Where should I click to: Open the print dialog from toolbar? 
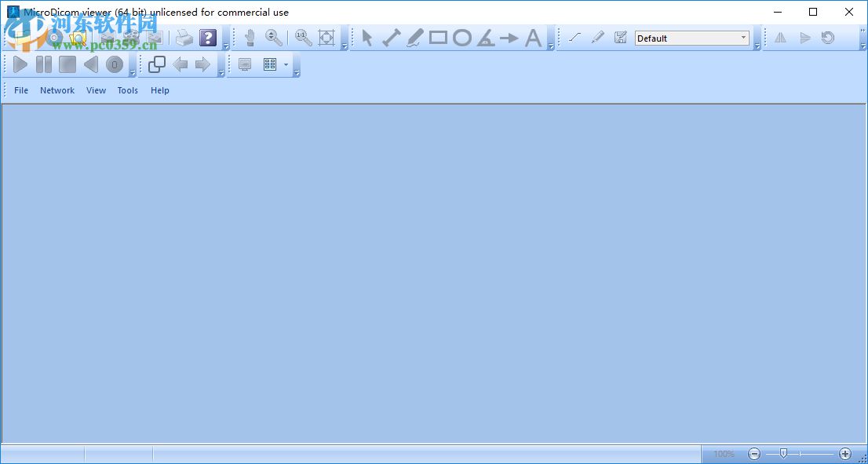[x=184, y=37]
